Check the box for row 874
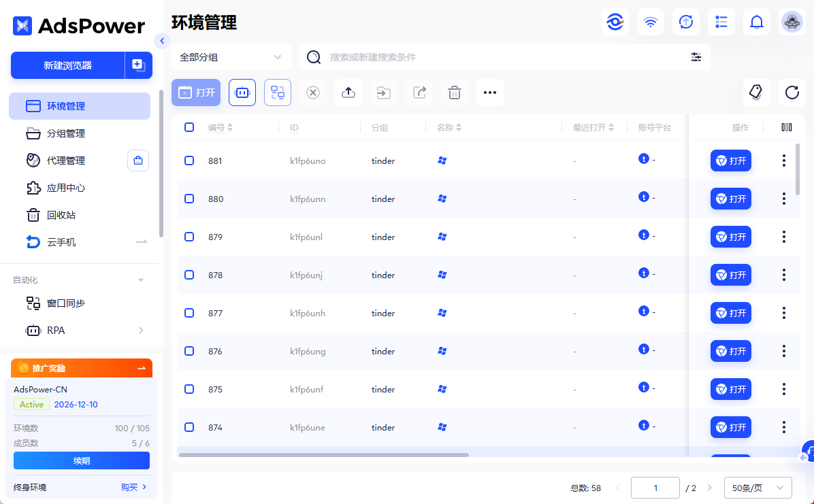Image resolution: width=814 pixels, height=504 pixels. pos(189,427)
